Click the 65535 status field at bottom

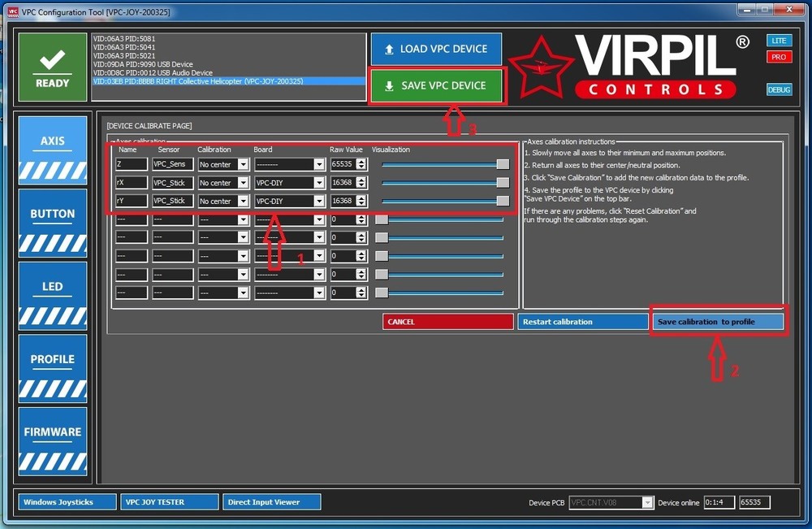(754, 502)
